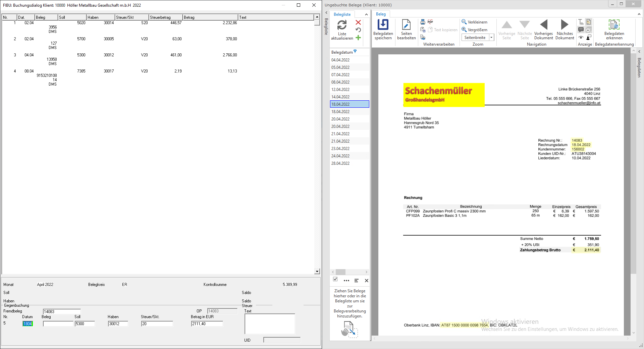The image size is (644, 349).
Task: Click the Betrag in EUR input field
Action: [207, 324]
